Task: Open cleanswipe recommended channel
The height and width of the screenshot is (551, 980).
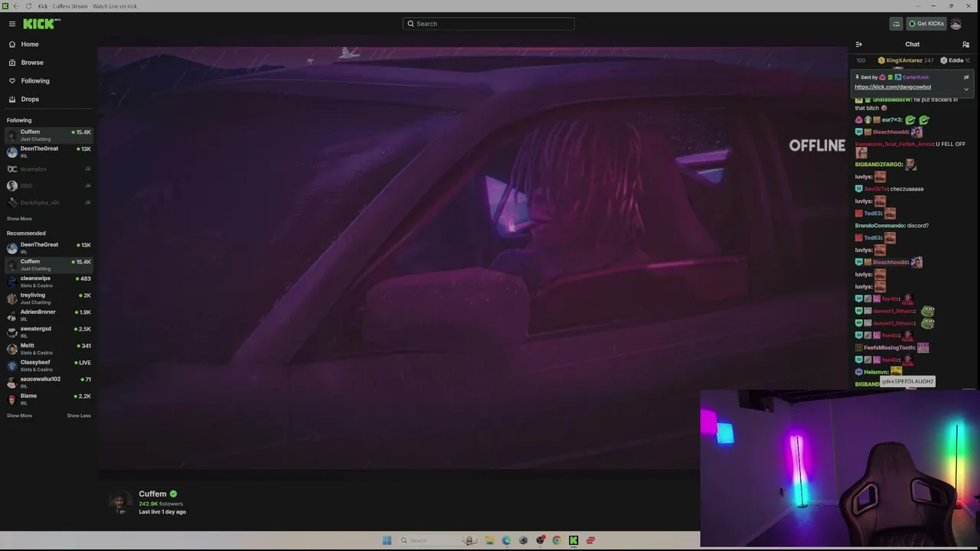Action: click(49, 282)
